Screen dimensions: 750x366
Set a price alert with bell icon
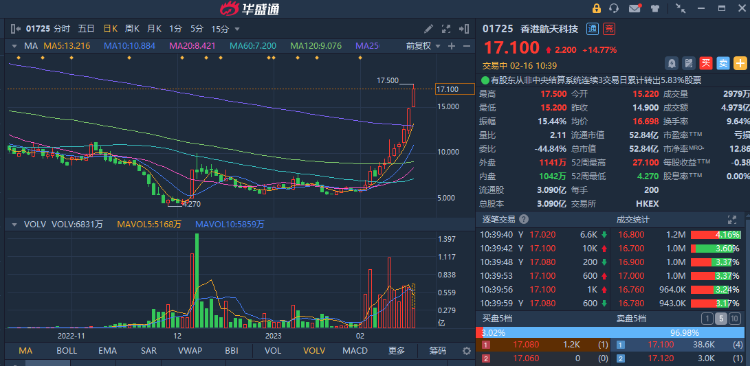[x=672, y=63]
